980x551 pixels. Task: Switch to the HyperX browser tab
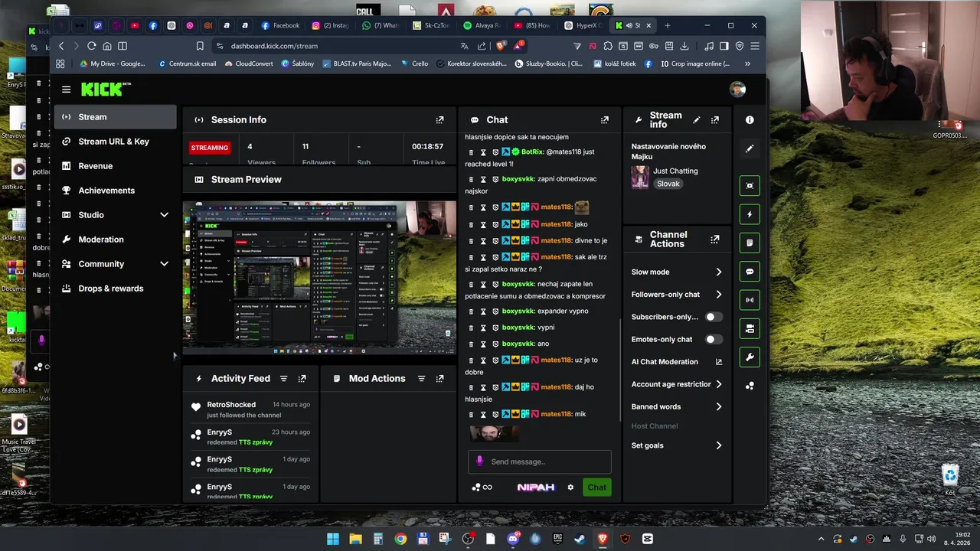pyautogui.click(x=583, y=25)
